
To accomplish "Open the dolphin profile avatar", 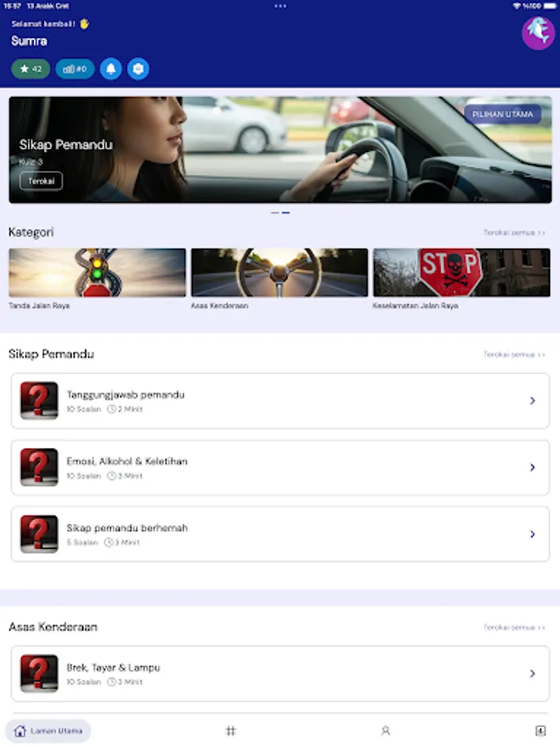I will (538, 33).
